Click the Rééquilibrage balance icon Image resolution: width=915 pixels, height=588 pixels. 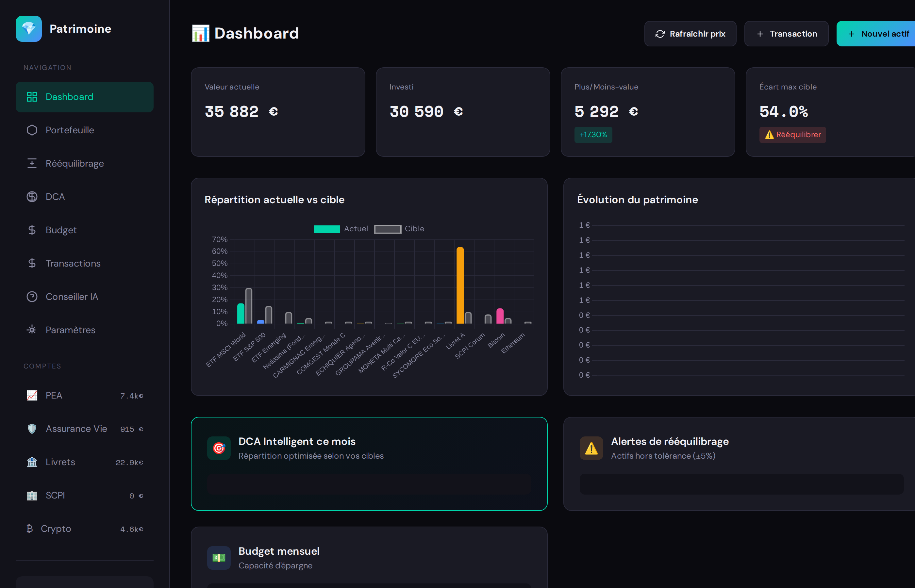[32, 163]
